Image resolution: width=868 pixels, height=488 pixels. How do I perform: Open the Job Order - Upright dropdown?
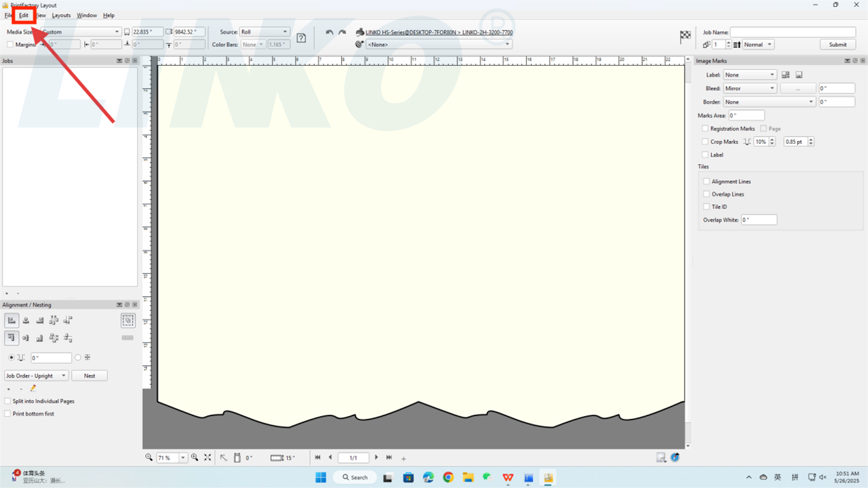point(36,375)
